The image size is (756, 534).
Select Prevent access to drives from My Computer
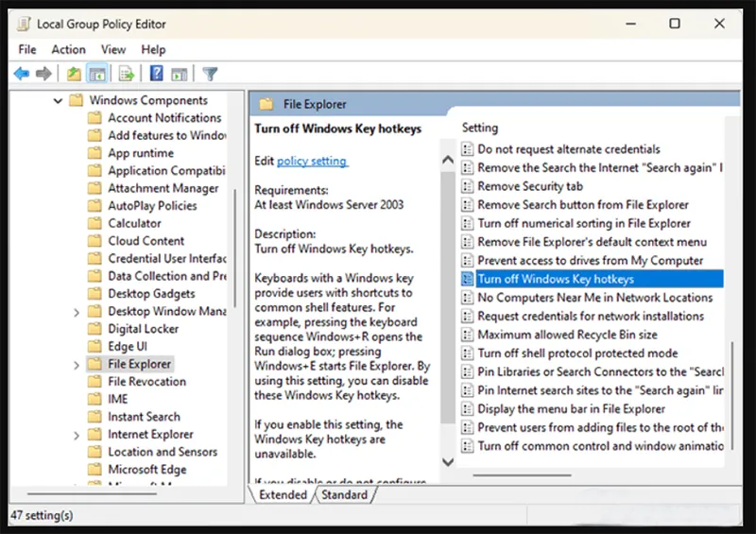(590, 261)
